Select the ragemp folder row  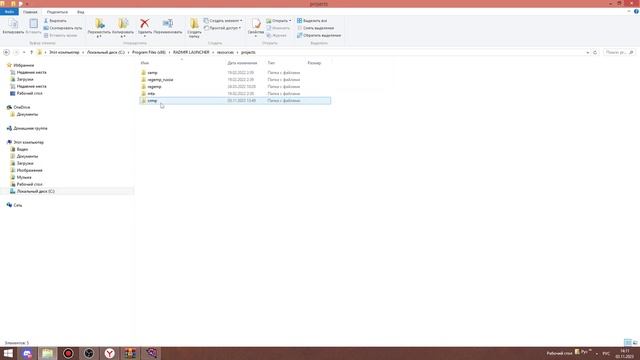[x=235, y=87]
